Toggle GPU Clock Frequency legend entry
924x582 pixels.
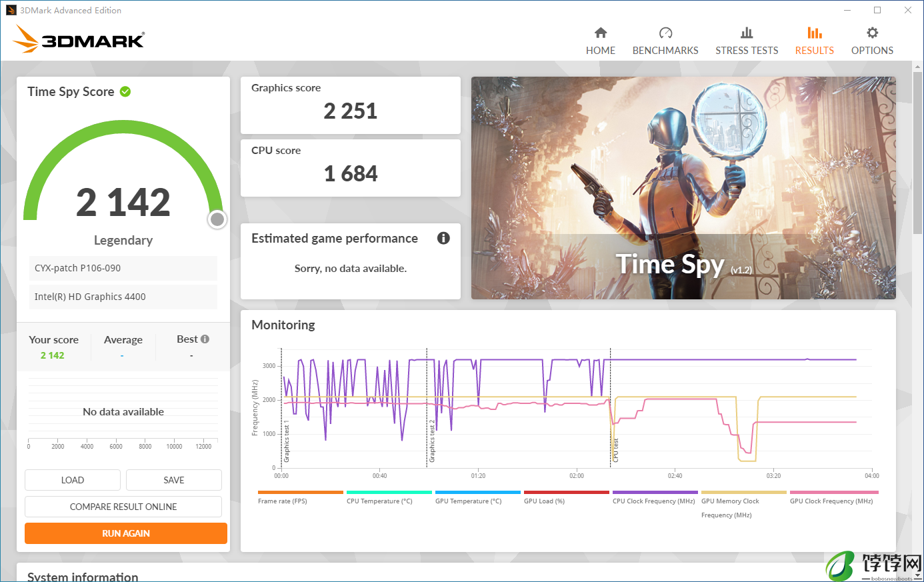coord(833,497)
